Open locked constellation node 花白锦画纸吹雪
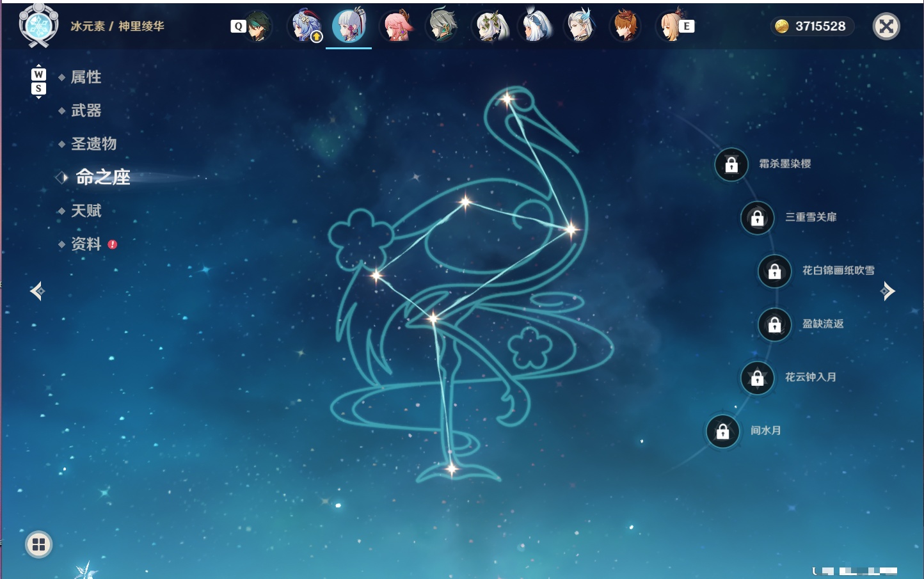 (x=774, y=271)
